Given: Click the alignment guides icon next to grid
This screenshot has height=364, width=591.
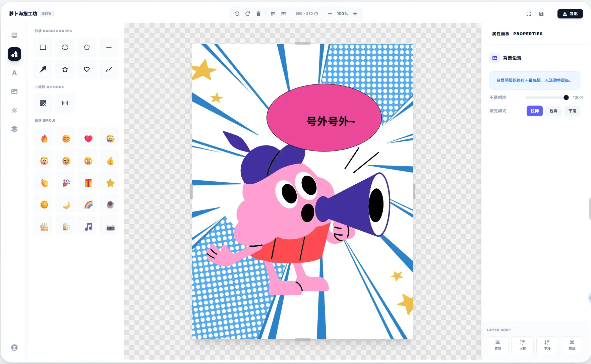Looking at the screenshot, I should coord(284,14).
